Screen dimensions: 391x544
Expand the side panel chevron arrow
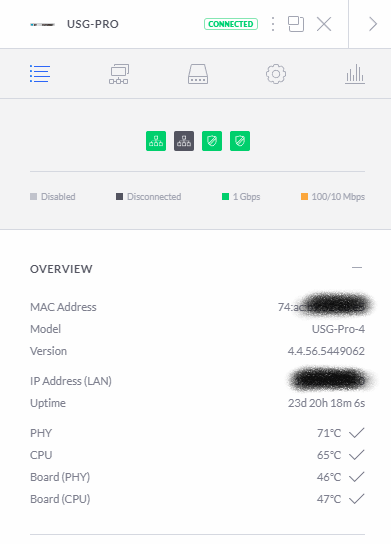[x=373, y=24]
